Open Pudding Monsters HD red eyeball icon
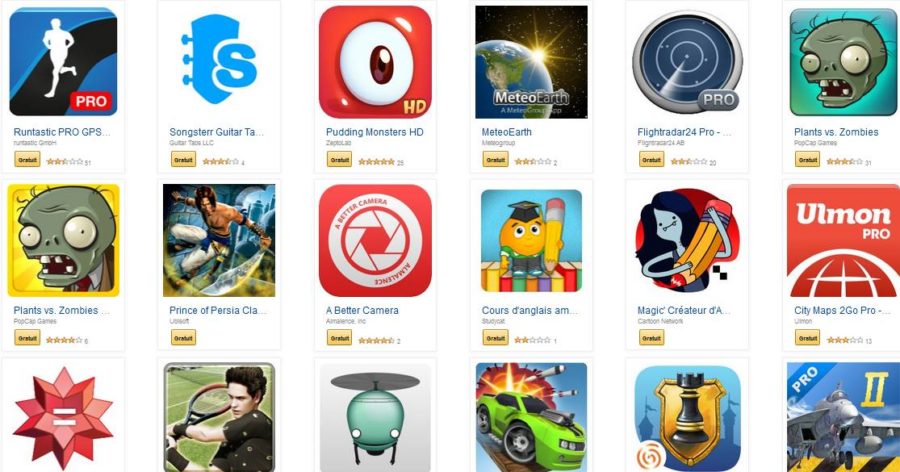 tap(375, 62)
